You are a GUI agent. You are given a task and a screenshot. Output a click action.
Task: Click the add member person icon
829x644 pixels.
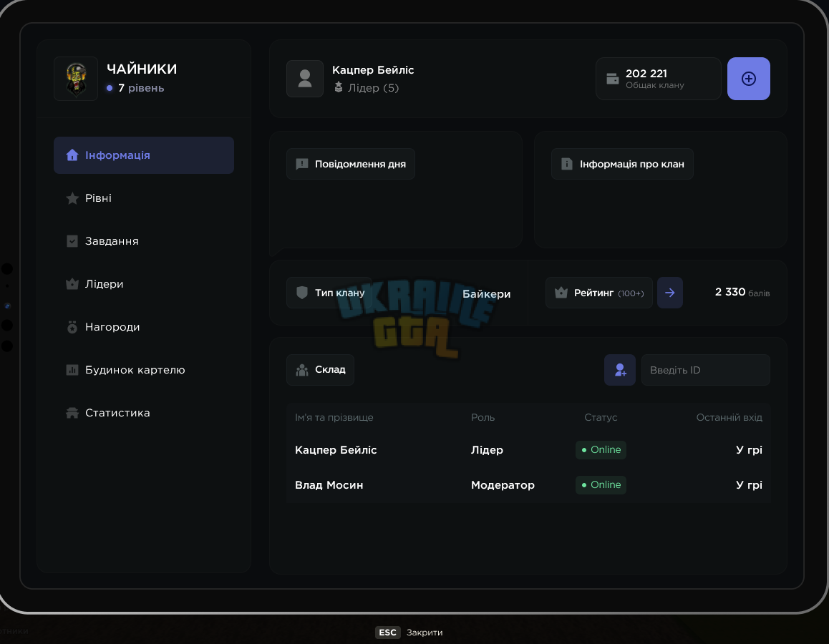click(x=620, y=370)
